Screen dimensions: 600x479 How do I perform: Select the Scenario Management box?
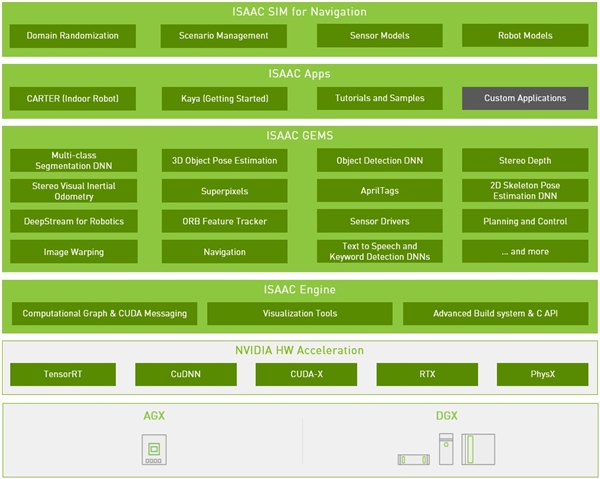click(x=224, y=36)
